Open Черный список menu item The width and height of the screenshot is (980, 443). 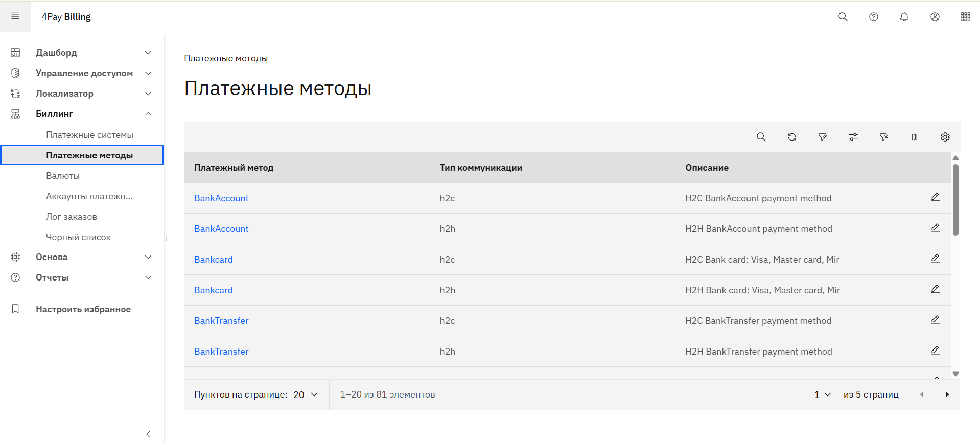pos(78,237)
